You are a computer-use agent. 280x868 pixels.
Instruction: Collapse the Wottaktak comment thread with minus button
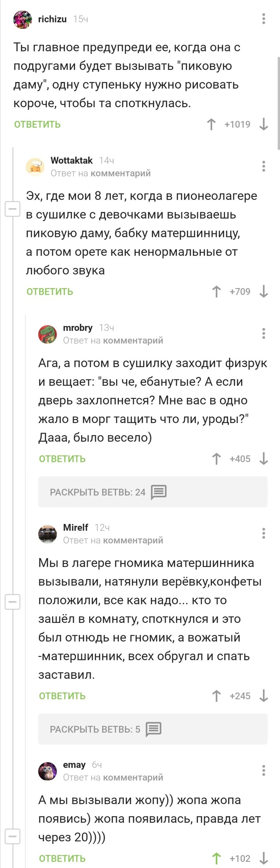pos(12,209)
